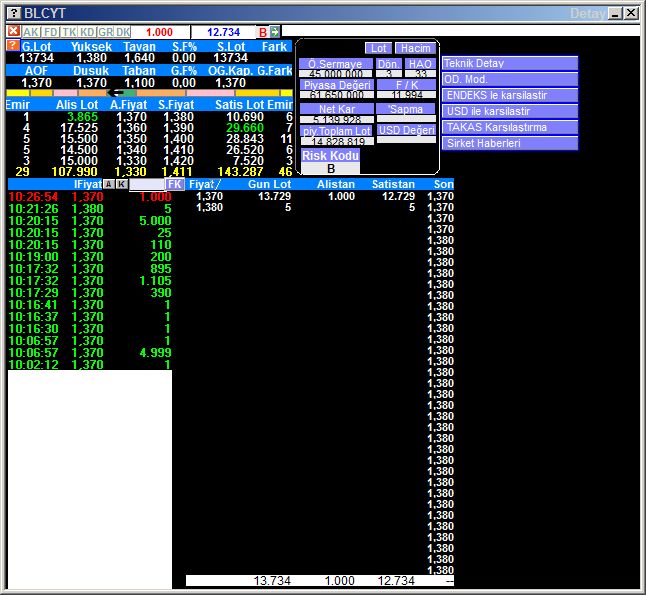This screenshot has width=646, height=595.
Task: Click the HAO label
Action: pos(420,64)
